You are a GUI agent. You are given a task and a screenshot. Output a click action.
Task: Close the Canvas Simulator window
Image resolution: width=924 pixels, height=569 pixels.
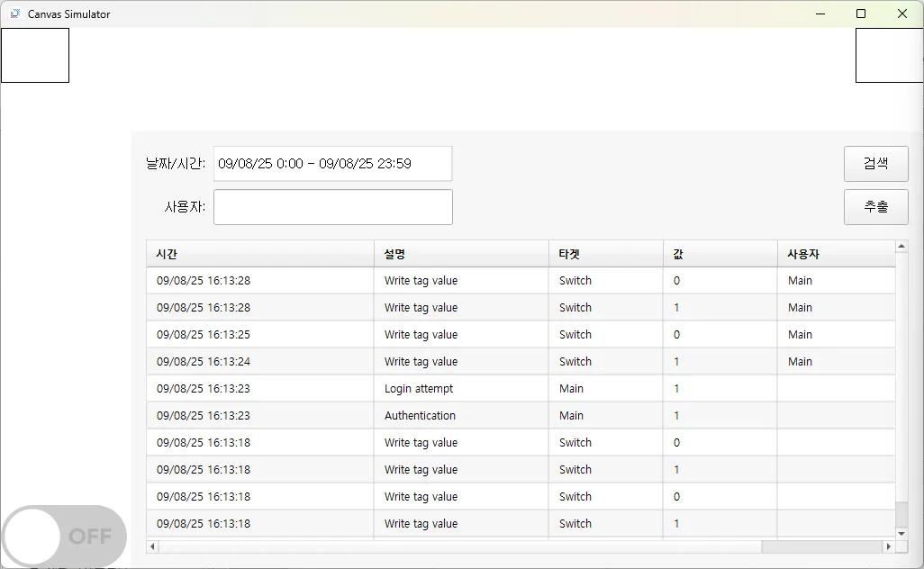[x=902, y=14]
